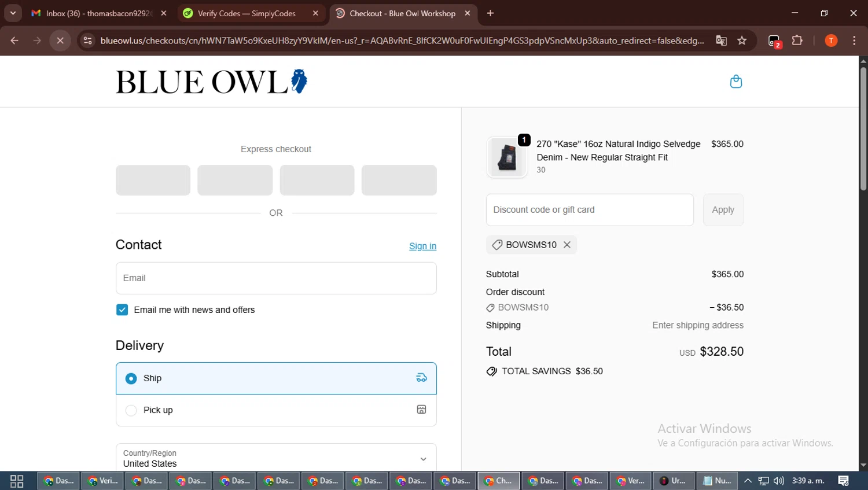Toggle Email me with news and offers

(x=122, y=310)
